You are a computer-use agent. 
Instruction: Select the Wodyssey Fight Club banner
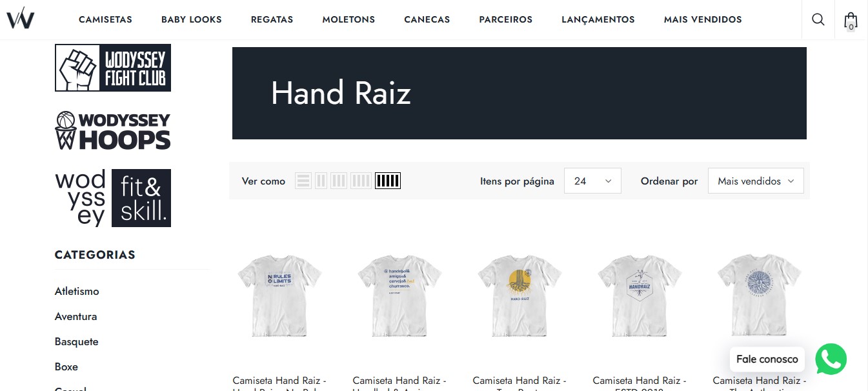point(113,68)
